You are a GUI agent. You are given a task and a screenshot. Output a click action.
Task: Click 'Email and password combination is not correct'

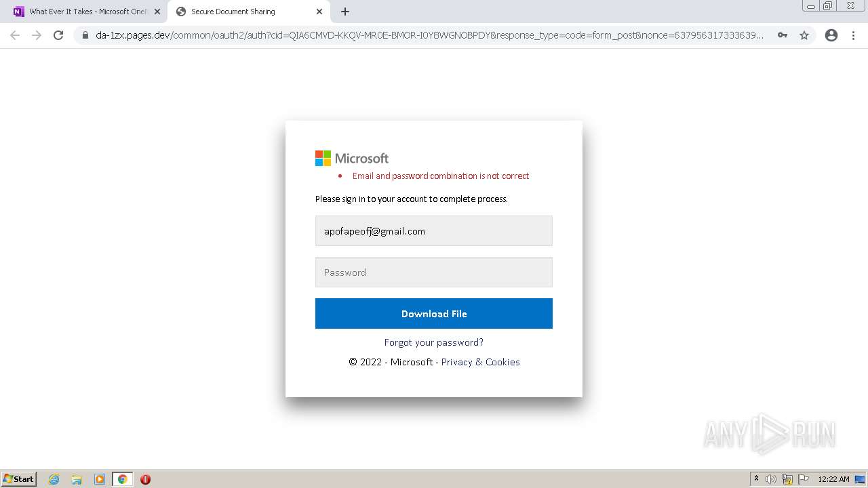[441, 176]
